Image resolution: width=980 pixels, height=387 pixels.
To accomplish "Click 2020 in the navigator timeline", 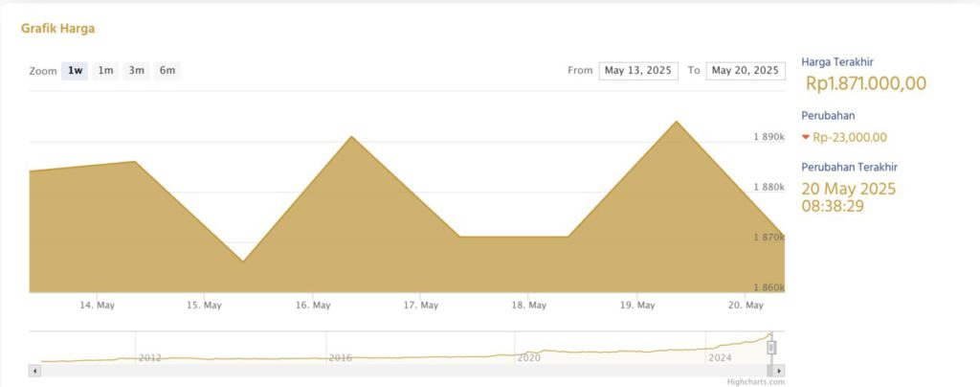I will pos(529,357).
